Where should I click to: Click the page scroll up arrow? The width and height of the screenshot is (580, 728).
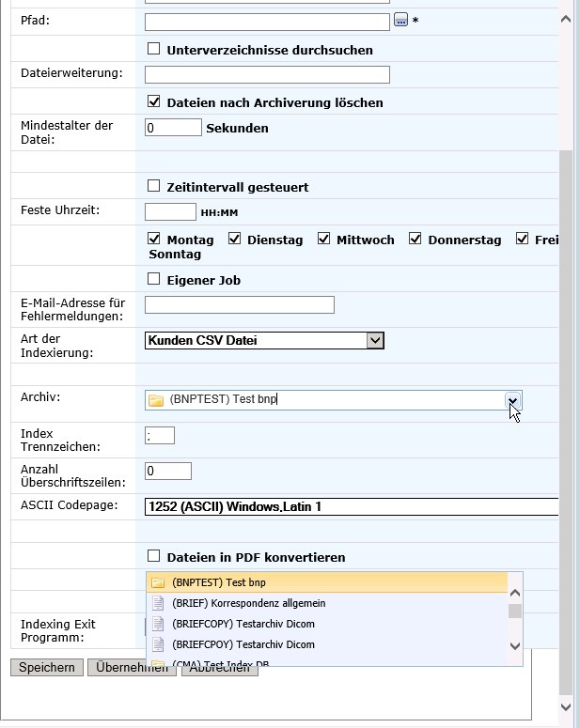pos(566,19)
